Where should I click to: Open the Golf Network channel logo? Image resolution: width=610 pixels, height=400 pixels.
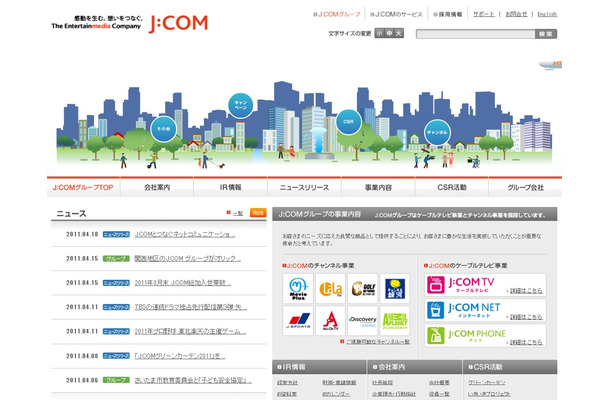click(363, 289)
